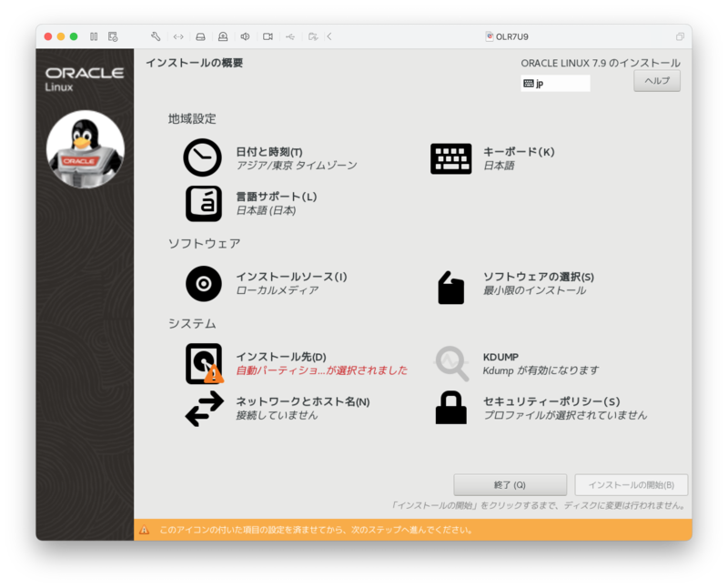Image resolution: width=728 pixels, height=588 pixels.
Task: Click the camera toolbar icon
Action: [x=268, y=36]
